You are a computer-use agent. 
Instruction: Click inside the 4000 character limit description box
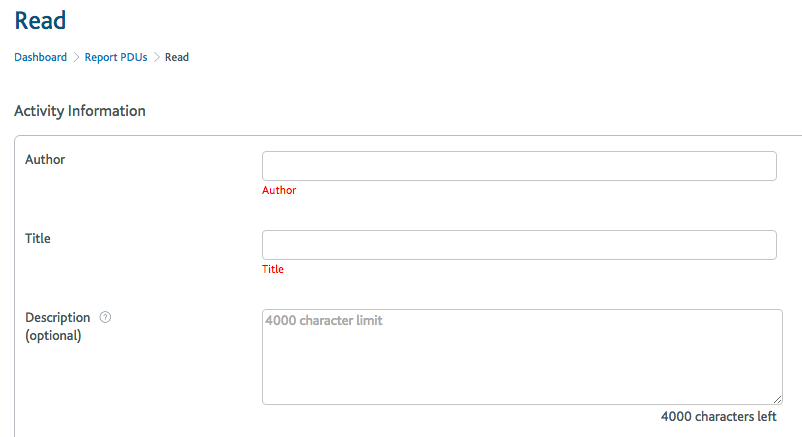point(522,357)
